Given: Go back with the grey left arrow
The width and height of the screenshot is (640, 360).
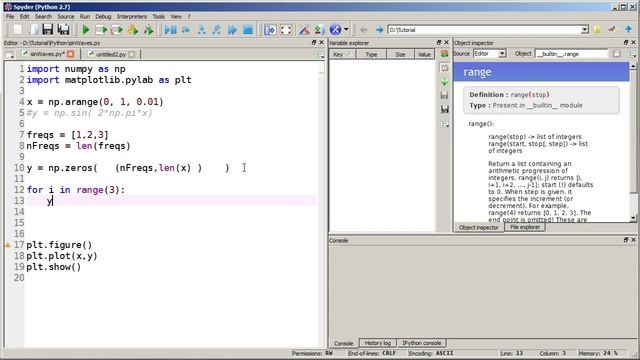Looking at the screenshot, I should coord(363,30).
